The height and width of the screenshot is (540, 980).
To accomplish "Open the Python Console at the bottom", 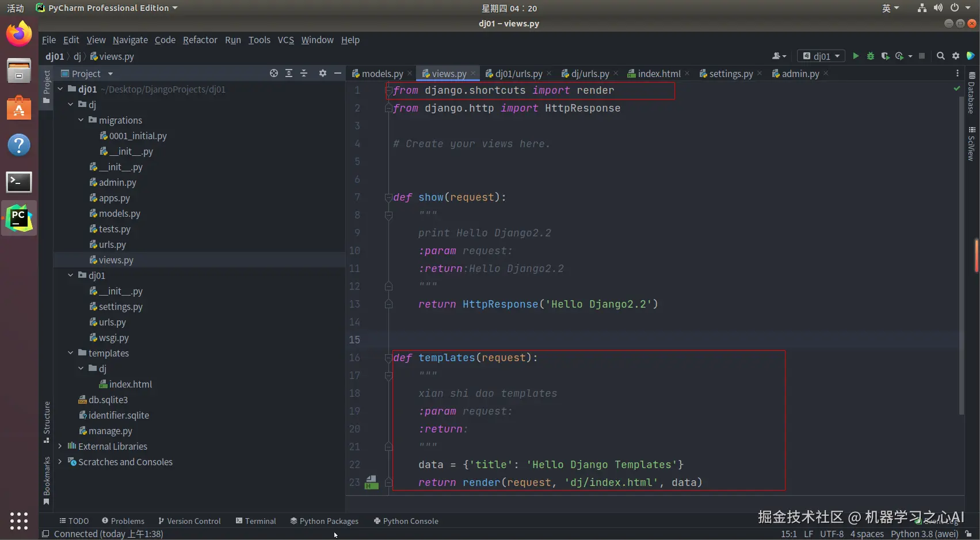I will pyautogui.click(x=406, y=521).
